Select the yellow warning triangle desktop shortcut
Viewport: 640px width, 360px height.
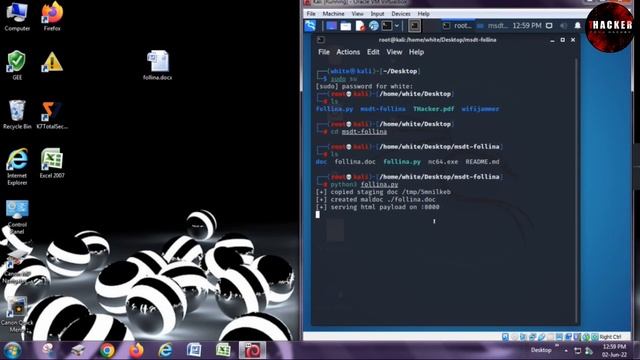(52, 62)
